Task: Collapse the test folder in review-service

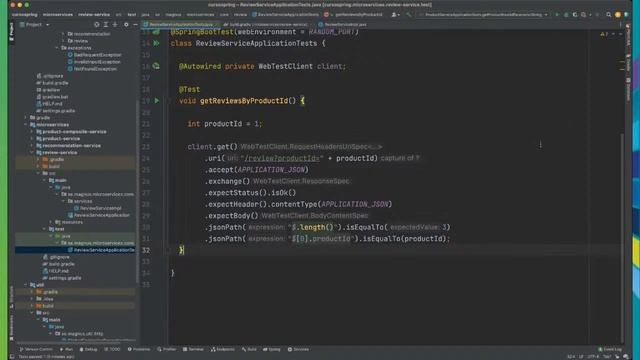Action: pyautogui.click(x=44, y=229)
